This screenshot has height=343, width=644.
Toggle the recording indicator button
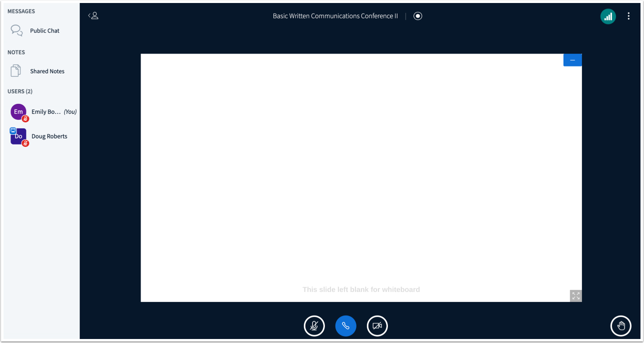click(x=418, y=16)
